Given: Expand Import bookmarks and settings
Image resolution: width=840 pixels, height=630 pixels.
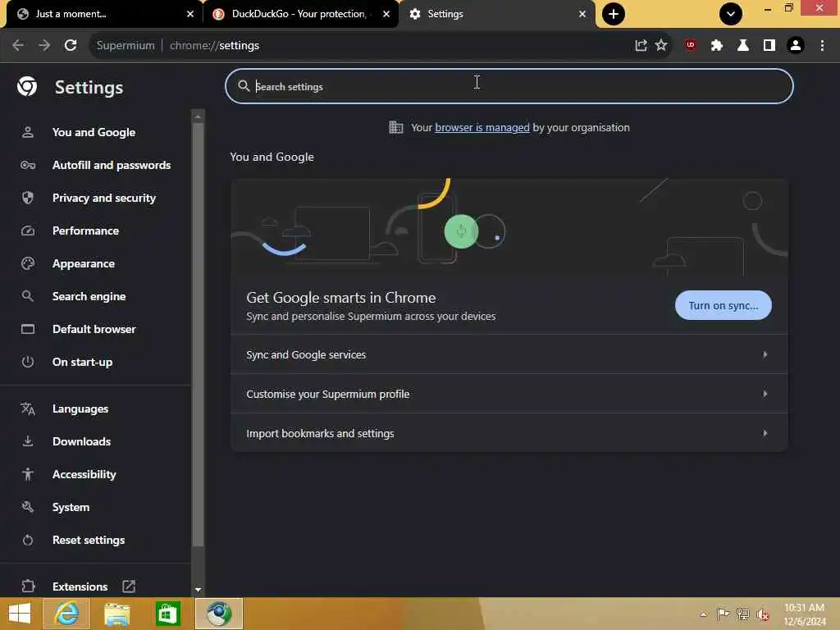Looking at the screenshot, I should click(x=509, y=433).
